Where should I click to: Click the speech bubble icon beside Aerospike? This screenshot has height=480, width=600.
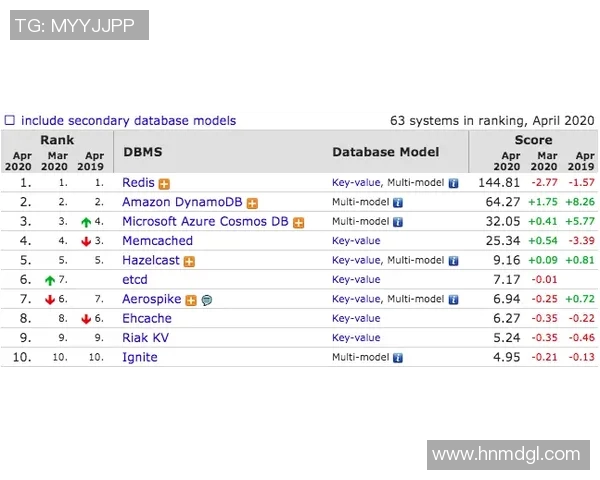point(206,300)
